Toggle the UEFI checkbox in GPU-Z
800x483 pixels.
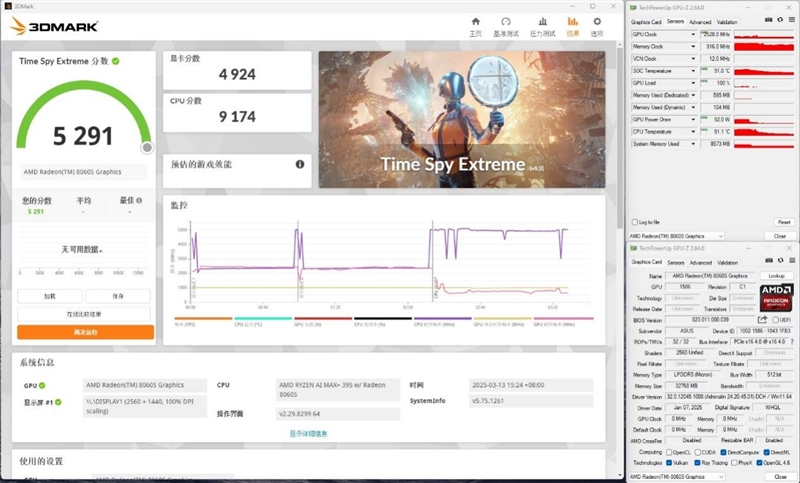[775, 320]
